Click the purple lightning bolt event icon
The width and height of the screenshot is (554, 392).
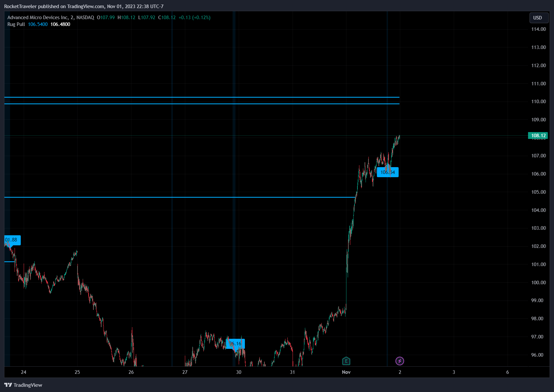point(400,361)
